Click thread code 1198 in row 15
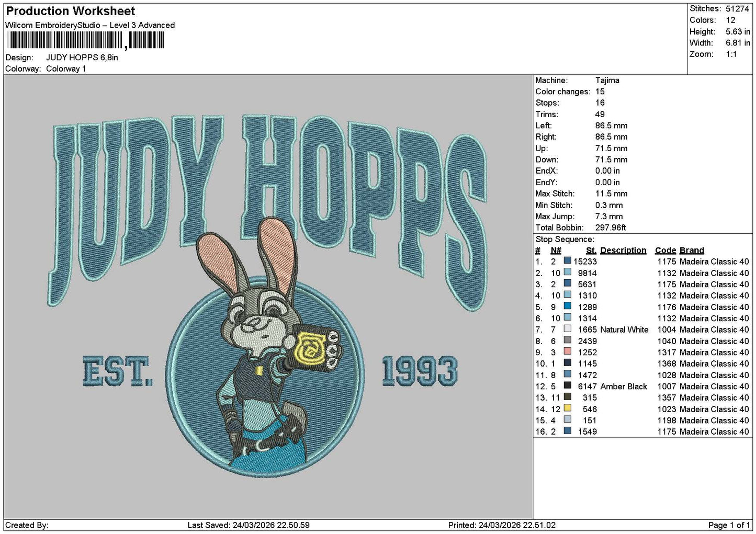The height and width of the screenshot is (534, 756). point(667,421)
